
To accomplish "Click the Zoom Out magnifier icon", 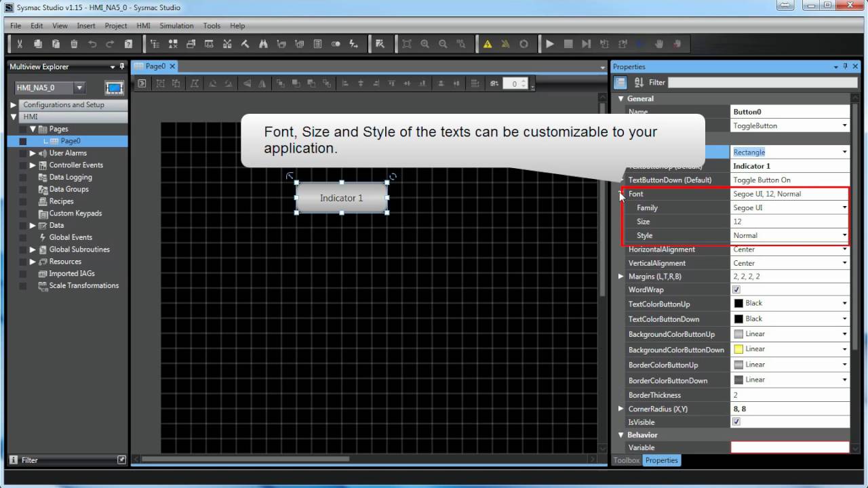I will click(x=443, y=44).
